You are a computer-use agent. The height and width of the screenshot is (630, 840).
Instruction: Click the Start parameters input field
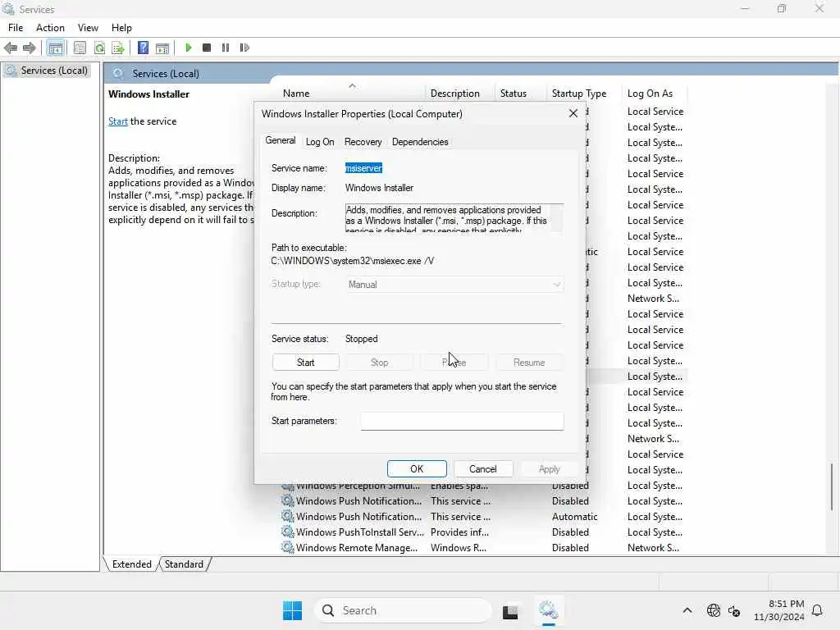(x=462, y=421)
